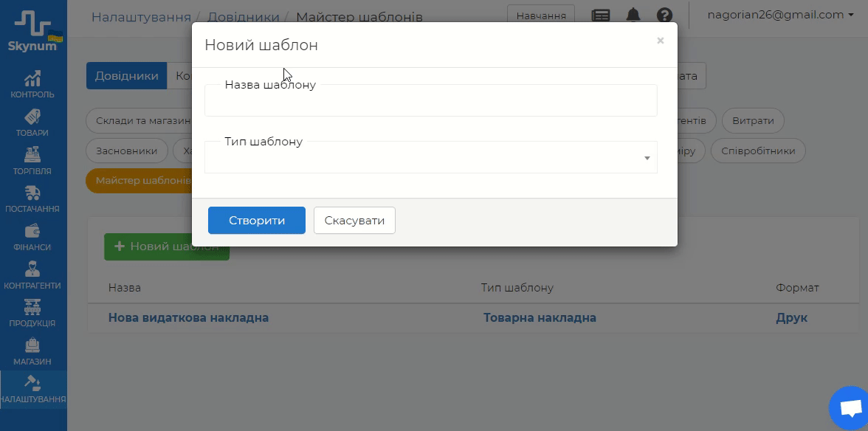Open the notifications bell
This screenshot has height=431, width=868.
click(x=633, y=15)
